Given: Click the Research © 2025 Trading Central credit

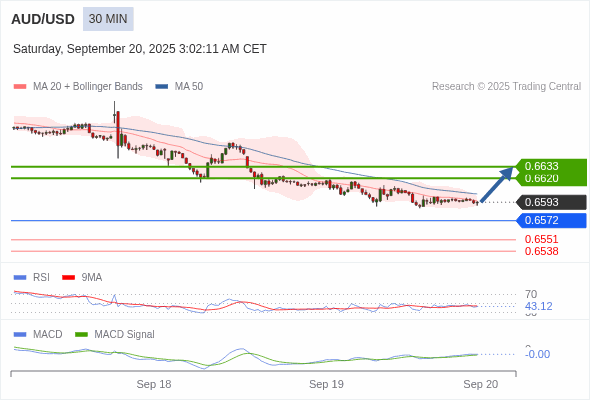Looking at the screenshot, I should click(506, 87).
